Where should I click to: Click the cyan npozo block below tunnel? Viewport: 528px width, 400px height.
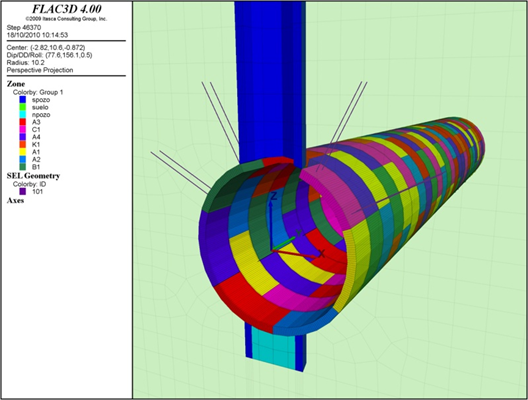[273, 347]
